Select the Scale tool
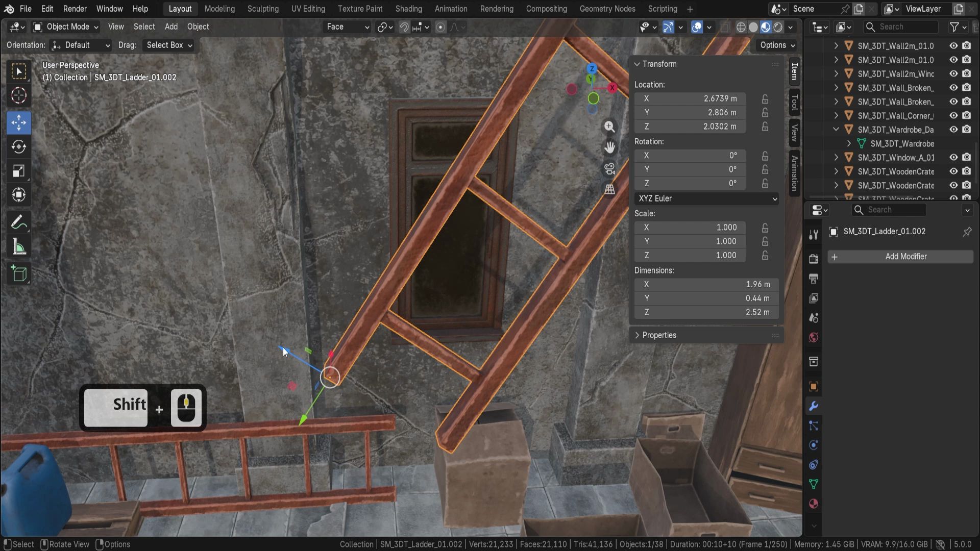Viewport: 980px width, 551px height. coord(19,171)
